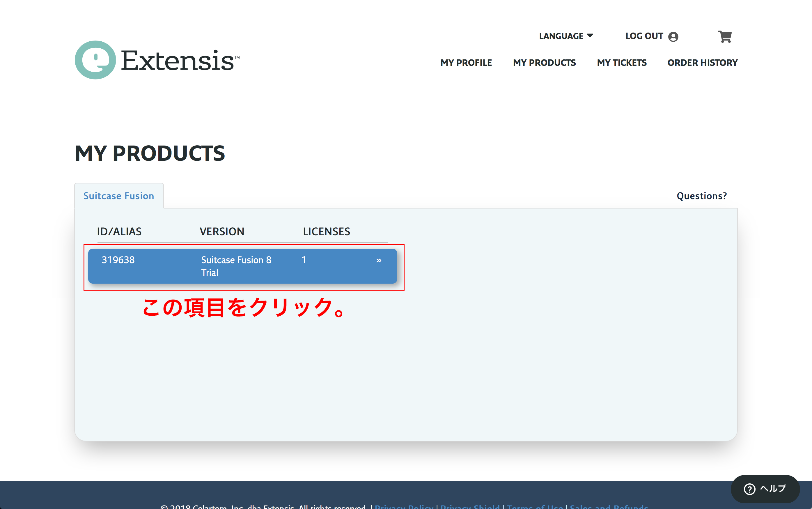Open the Privacy Shield footer link
This screenshot has width=812, height=509.
pos(470,506)
